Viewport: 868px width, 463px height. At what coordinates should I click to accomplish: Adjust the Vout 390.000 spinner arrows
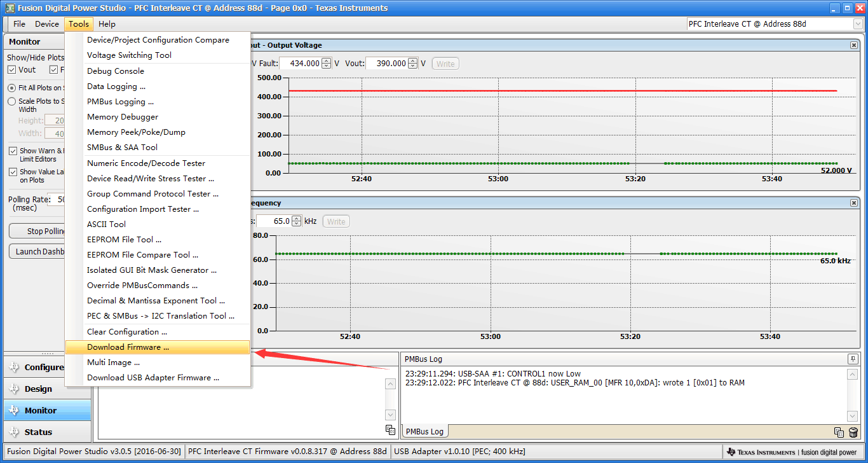[x=413, y=64]
